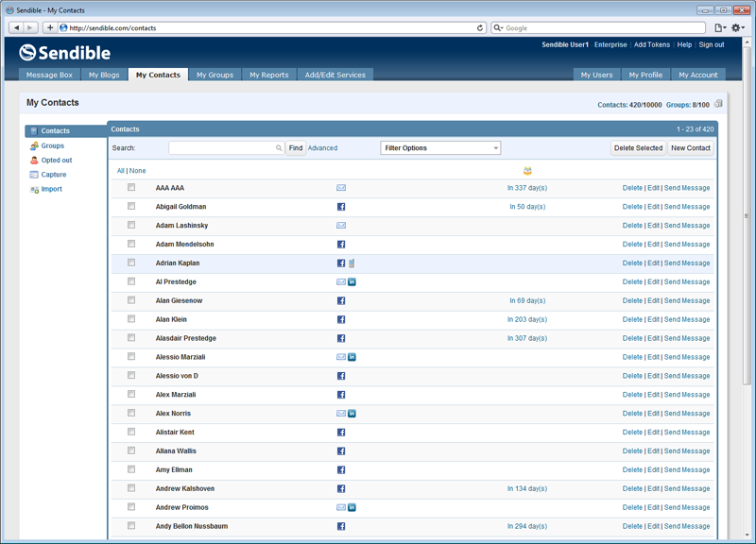
Task: Click LinkedIn icon for Al Prestedge
Action: coord(352,281)
